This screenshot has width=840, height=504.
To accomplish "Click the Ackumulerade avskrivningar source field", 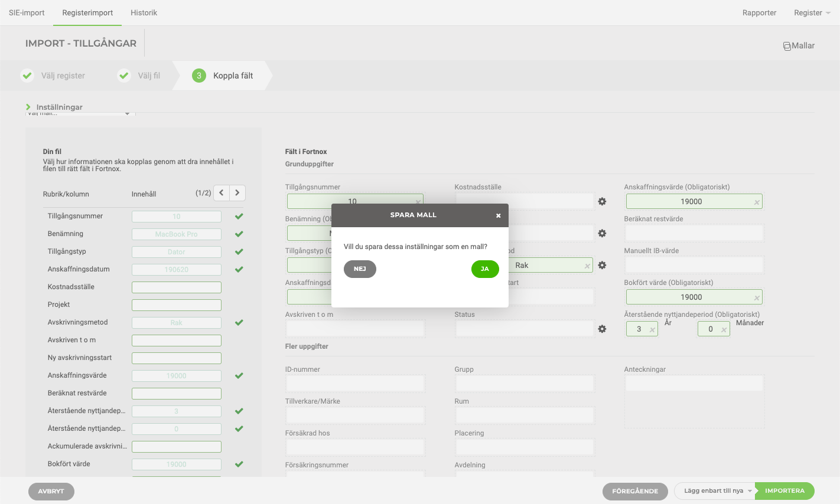I will pos(177,447).
